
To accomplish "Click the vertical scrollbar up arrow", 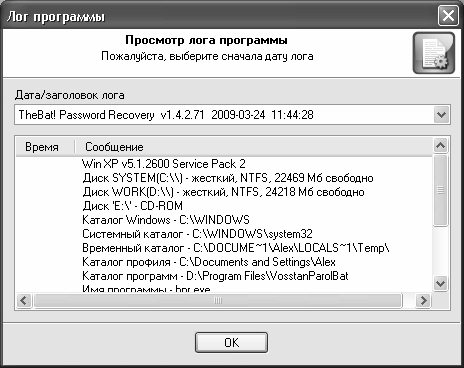I will click(x=440, y=145).
